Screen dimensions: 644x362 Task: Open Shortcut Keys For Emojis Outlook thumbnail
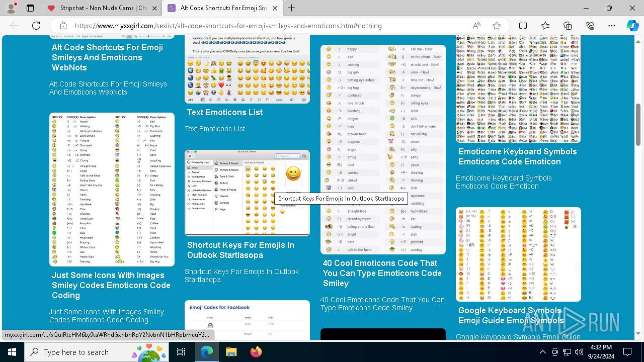[x=247, y=193]
